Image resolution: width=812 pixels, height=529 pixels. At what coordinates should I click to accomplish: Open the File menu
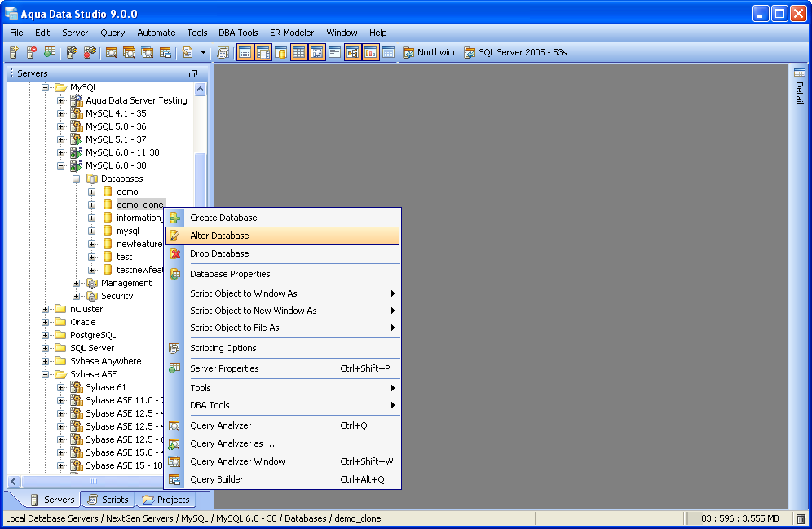(x=16, y=33)
